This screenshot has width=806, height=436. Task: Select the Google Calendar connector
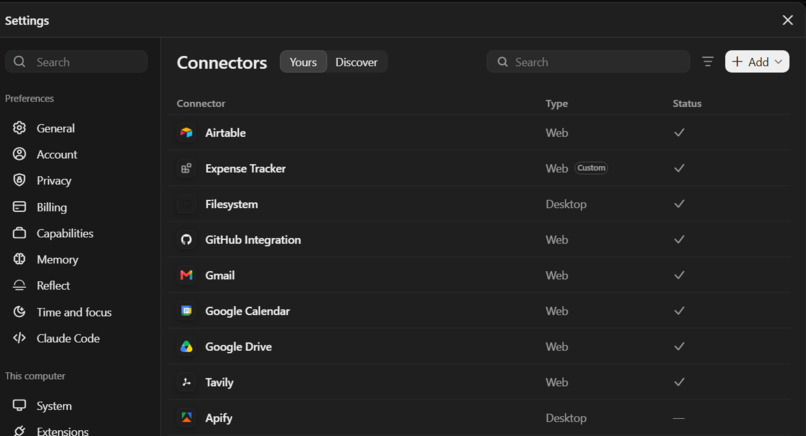point(479,311)
